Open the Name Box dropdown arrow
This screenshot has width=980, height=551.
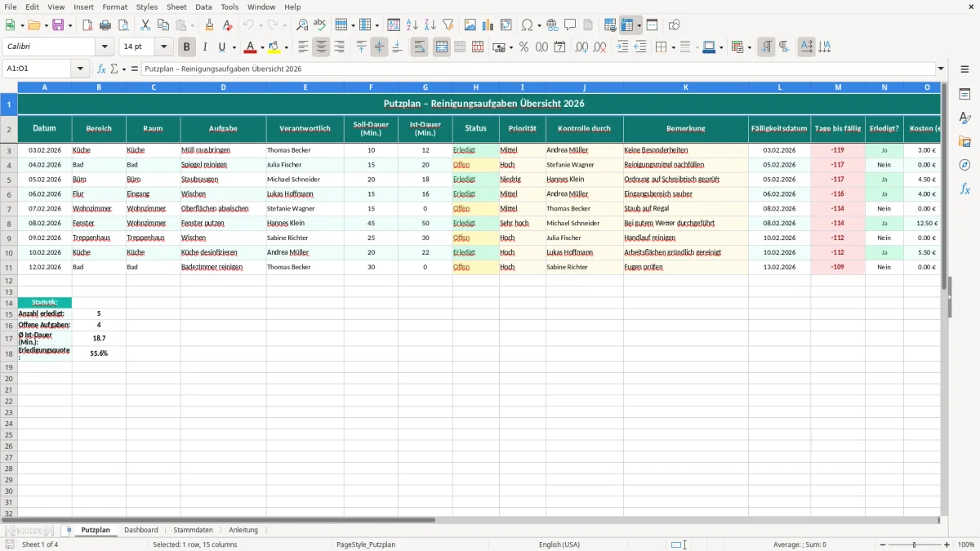tap(81, 69)
